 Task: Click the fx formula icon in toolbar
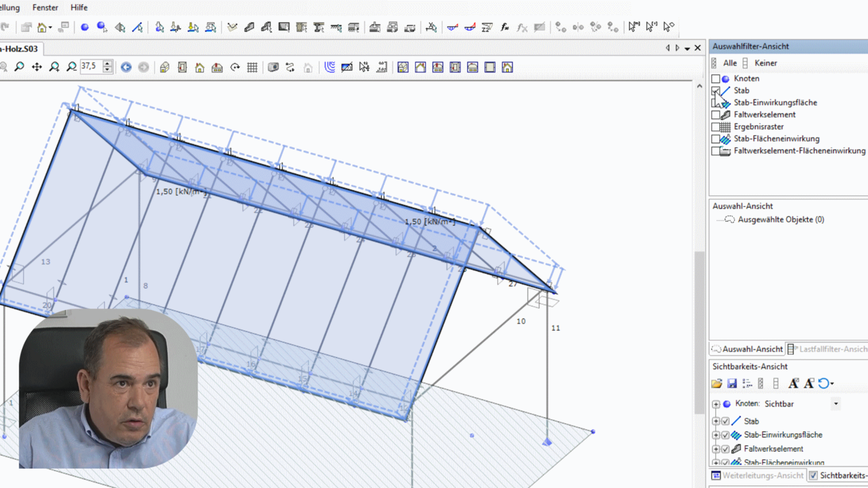point(504,27)
